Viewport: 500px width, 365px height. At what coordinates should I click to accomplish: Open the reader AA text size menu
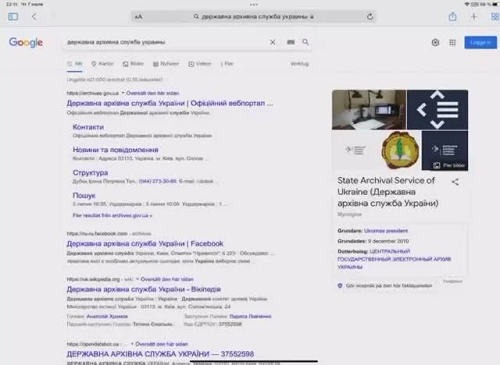pos(138,17)
